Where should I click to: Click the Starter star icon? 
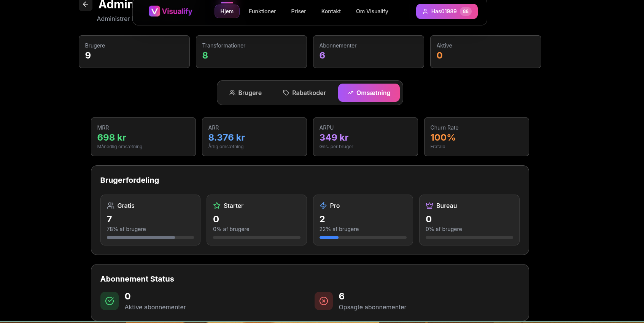click(217, 206)
